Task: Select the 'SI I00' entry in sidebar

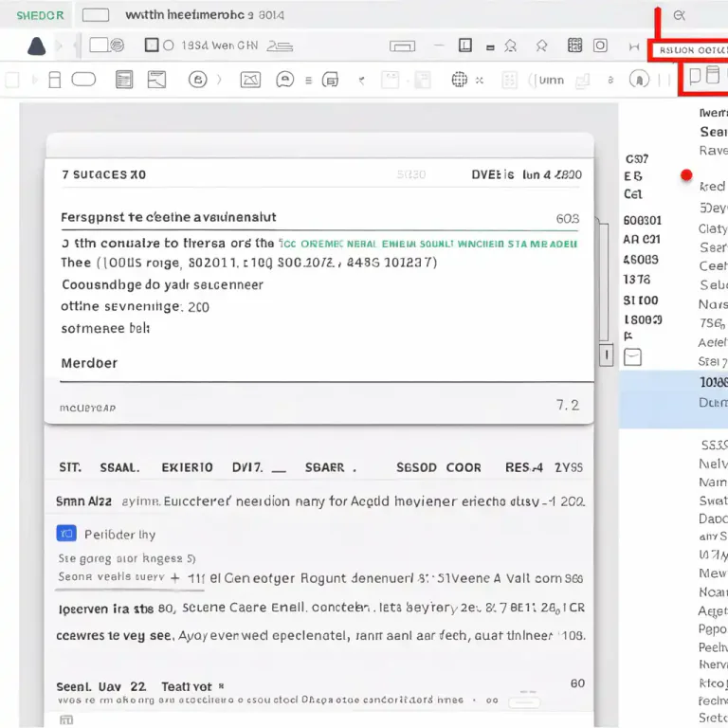Action: point(641,300)
